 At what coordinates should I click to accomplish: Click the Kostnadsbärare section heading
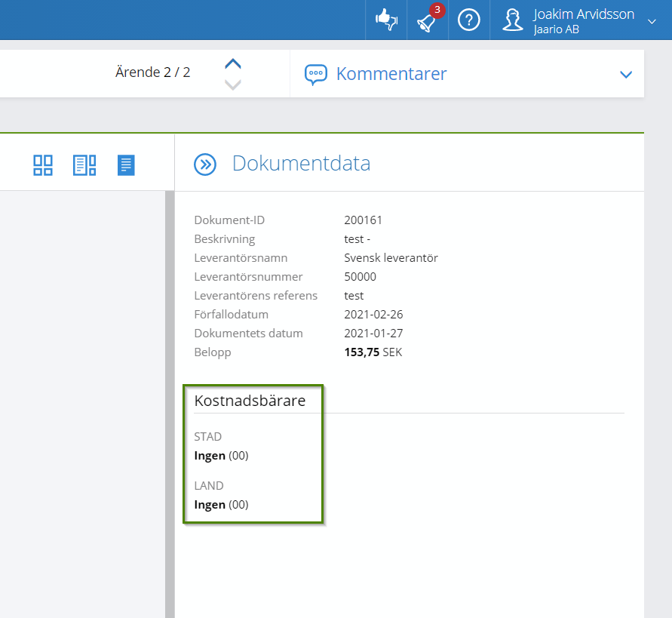250,401
